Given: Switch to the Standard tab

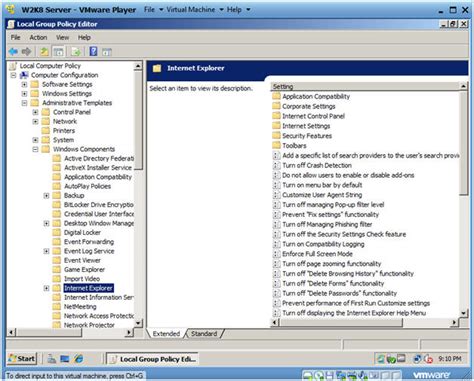Looking at the screenshot, I should [204, 334].
